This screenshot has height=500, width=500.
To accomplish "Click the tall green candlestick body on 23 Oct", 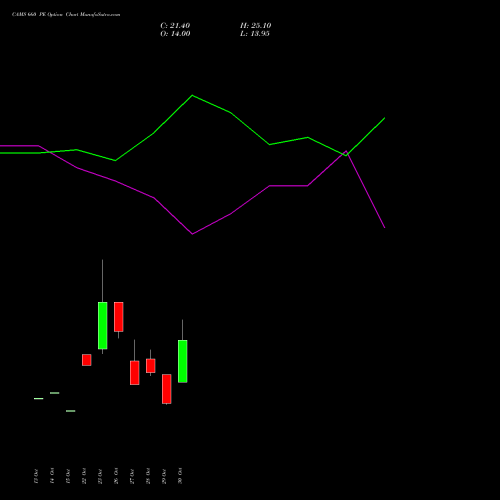I will point(103,325).
